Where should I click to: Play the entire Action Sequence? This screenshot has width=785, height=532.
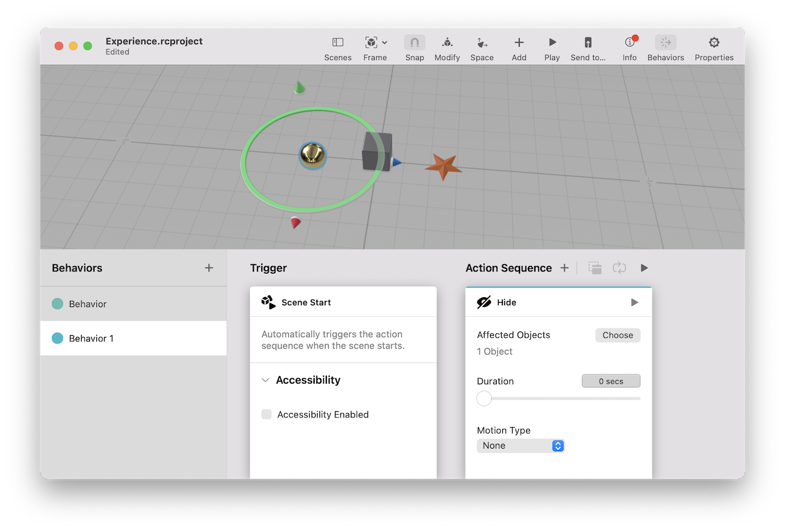(644, 268)
